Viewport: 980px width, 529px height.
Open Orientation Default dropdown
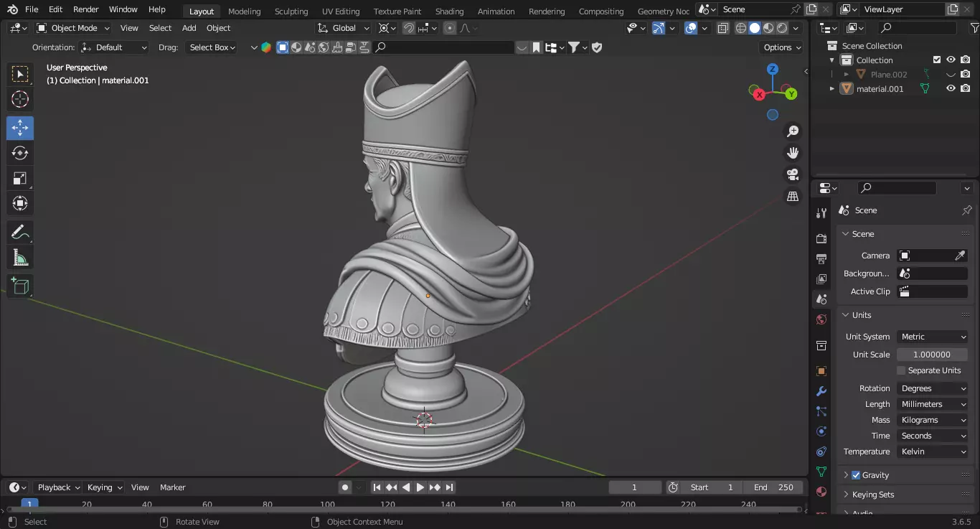pyautogui.click(x=114, y=47)
